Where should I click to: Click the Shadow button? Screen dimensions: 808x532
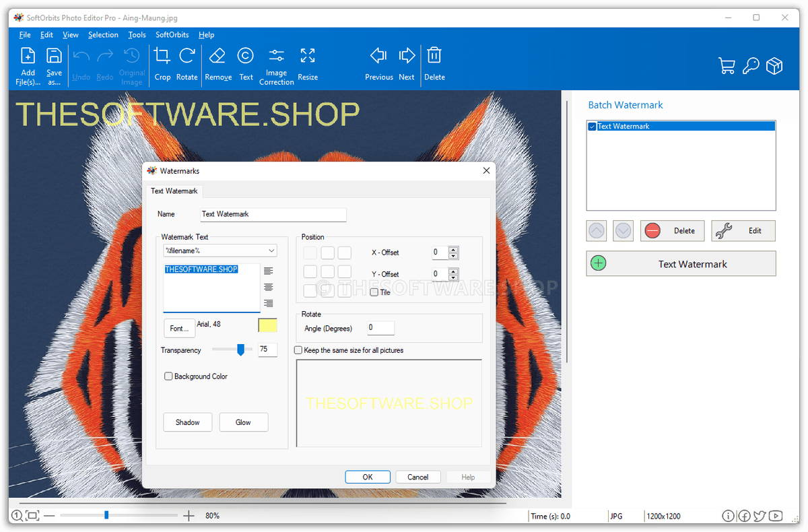188,422
